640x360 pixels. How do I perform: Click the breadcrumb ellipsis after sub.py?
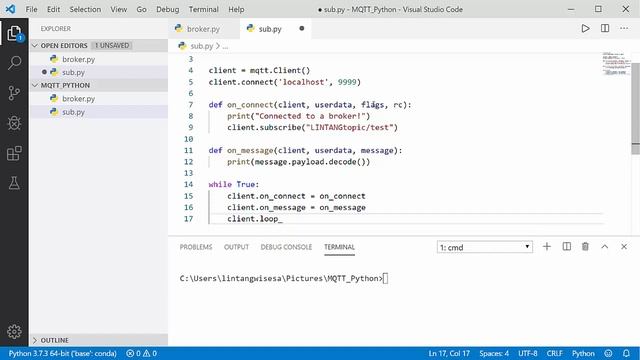(225, 46)
